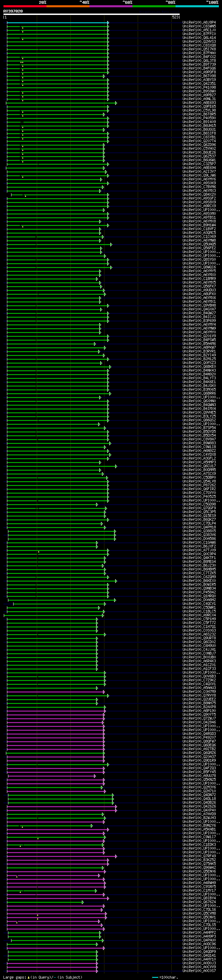Open hit UniRef100_C6SXQ8
This screenshot has width=222, height=980.
199,45
